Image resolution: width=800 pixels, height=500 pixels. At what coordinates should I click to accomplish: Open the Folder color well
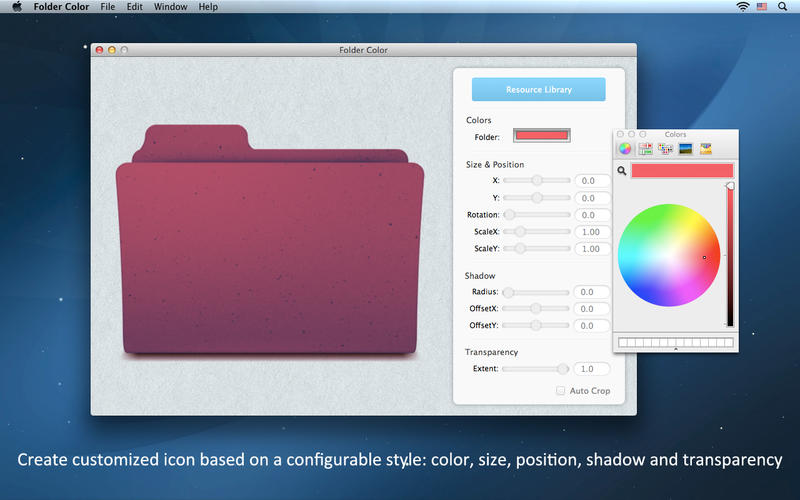pos(541,135)
